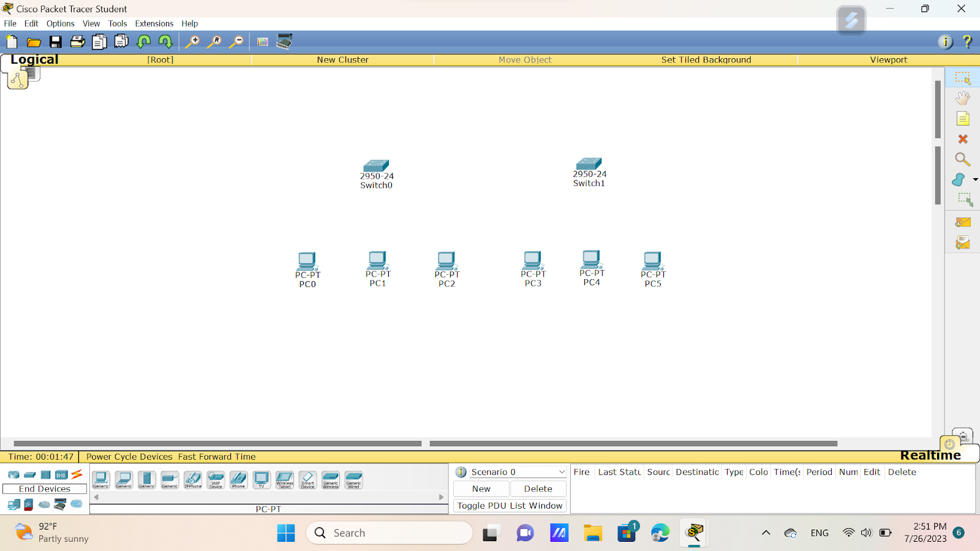Add a Complex PDU open envelope
The height and width of the screenshot is (551, 980).
coord(962,243)
